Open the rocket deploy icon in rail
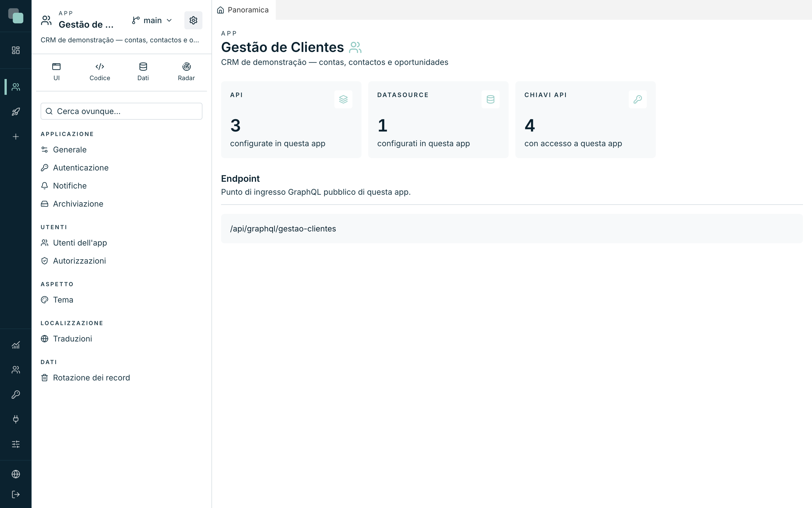 [x=16, y=111]
